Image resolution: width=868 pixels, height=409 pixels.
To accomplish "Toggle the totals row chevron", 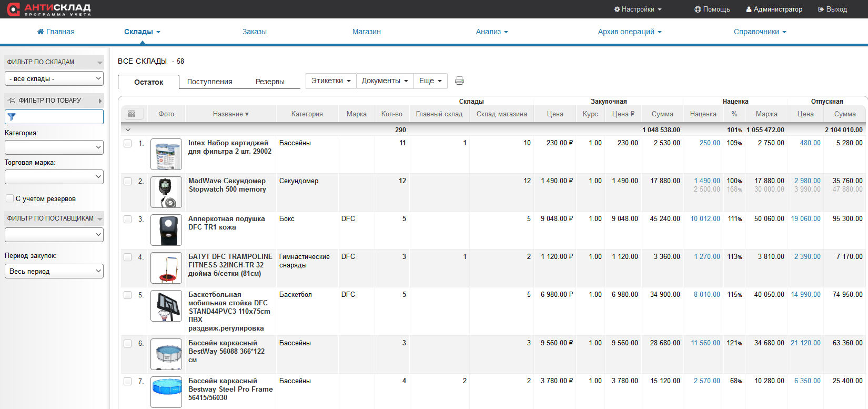I will click(128, 129).
